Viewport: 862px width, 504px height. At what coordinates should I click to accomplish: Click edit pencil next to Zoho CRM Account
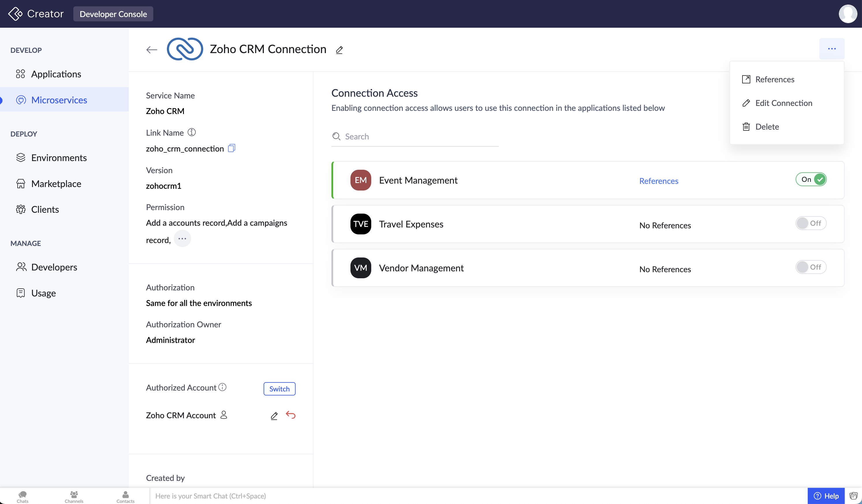(x=274, y=415)
